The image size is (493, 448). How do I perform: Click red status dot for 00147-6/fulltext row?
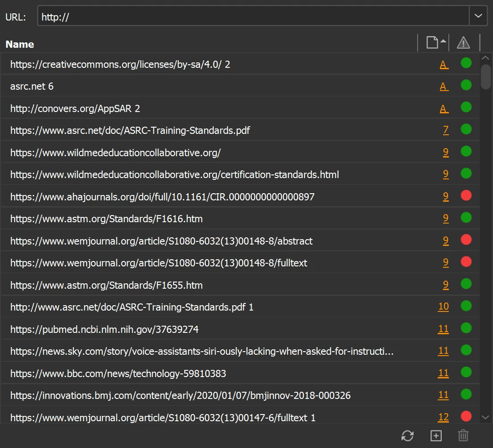click(466, 416)
